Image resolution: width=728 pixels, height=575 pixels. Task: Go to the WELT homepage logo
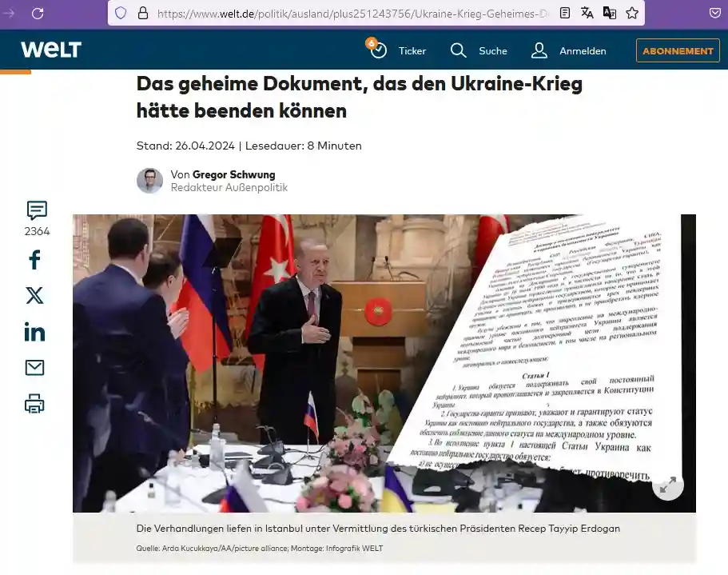click(x=50, y=50)
